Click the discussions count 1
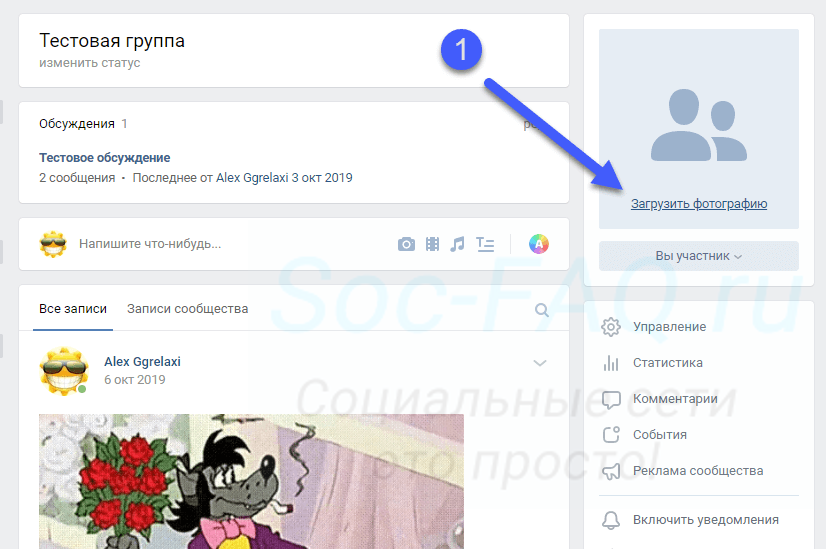 124,124
